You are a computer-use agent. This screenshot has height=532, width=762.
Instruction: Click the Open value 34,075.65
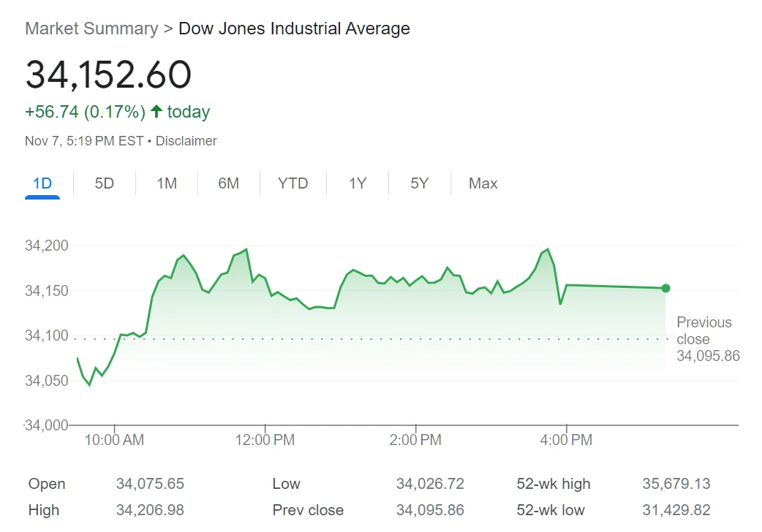coord(150,484)
